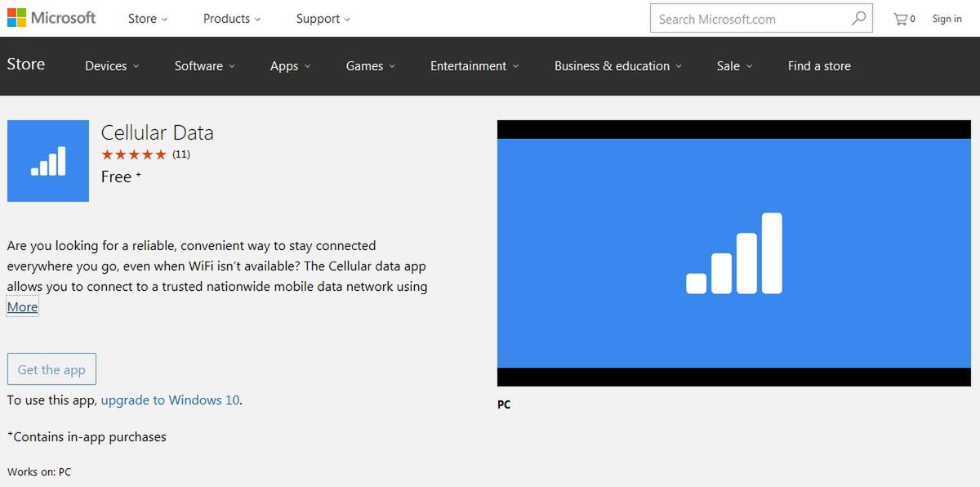
Task: Click the More description link
Action: point(22,307)
